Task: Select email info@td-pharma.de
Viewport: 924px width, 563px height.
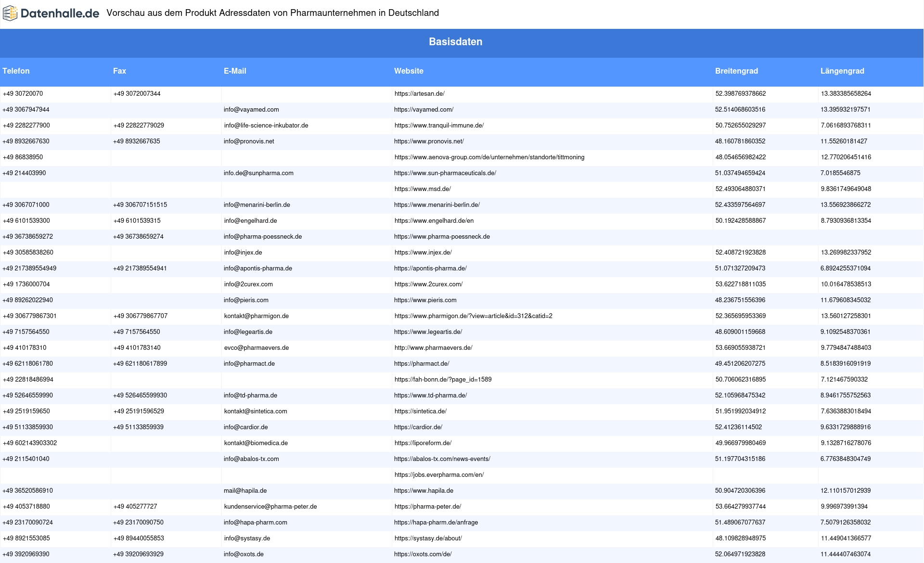Action: (250, 396)
